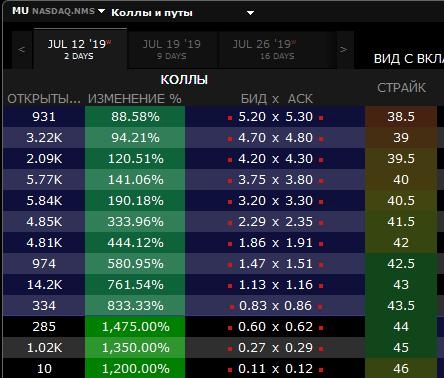Switch to the JUL 26 '19 expiration tab
444x378 pixels.
264,49
